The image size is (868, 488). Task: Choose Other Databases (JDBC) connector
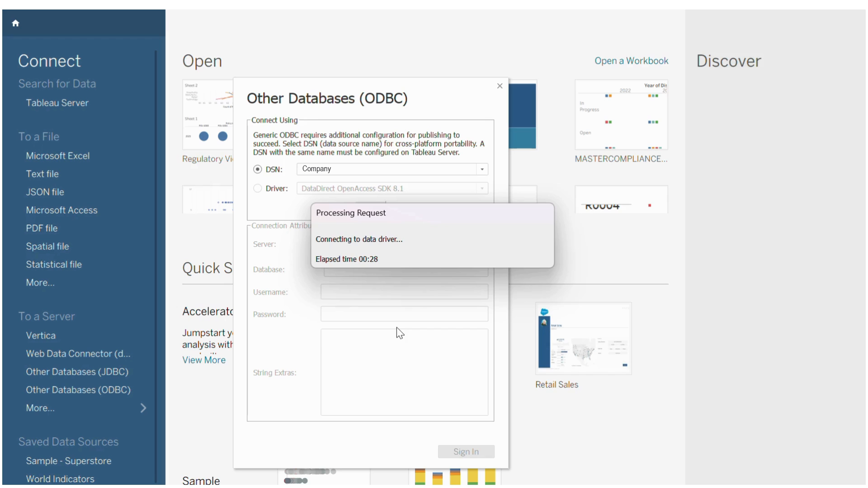(x=77, y=372)
